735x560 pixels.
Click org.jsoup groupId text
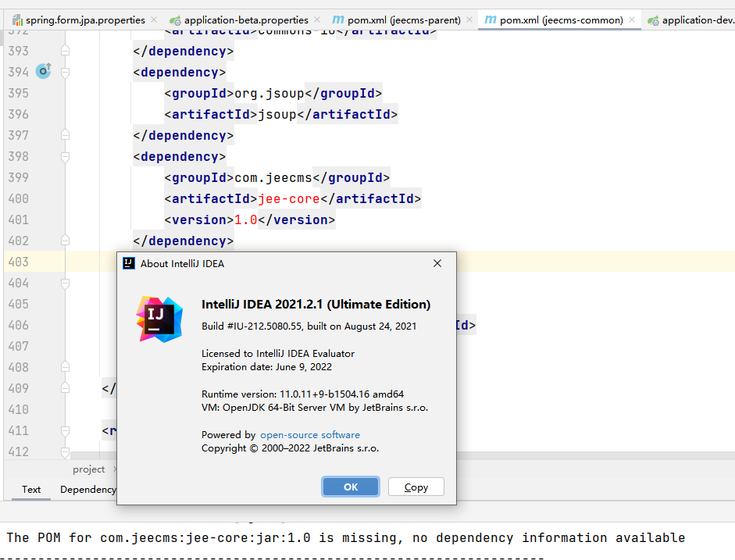[x=269, y=93]
